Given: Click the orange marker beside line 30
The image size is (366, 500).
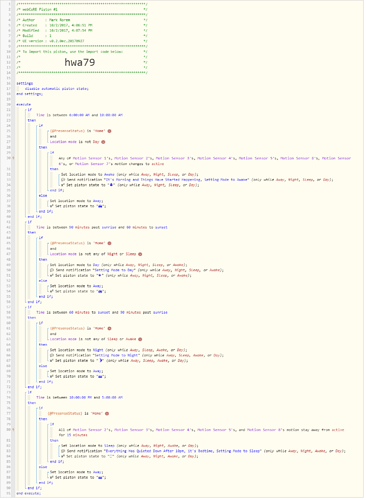Looking at the screenshot, I should click(13, 158).
